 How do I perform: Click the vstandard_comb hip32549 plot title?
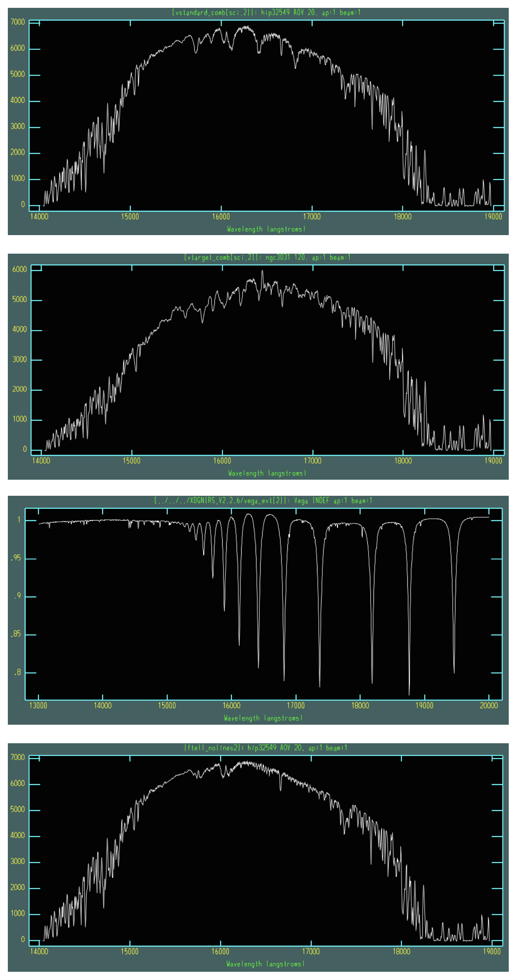coord(266,12)
